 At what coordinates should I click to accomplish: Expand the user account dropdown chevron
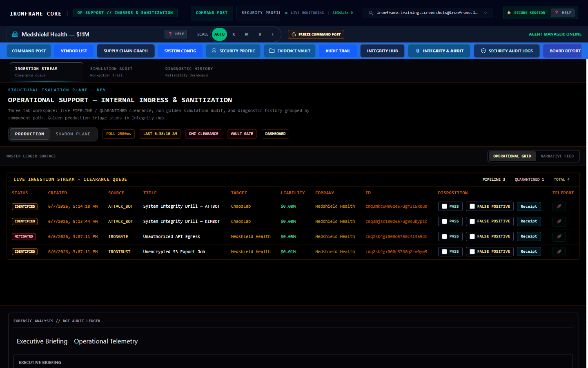point(486,13)
